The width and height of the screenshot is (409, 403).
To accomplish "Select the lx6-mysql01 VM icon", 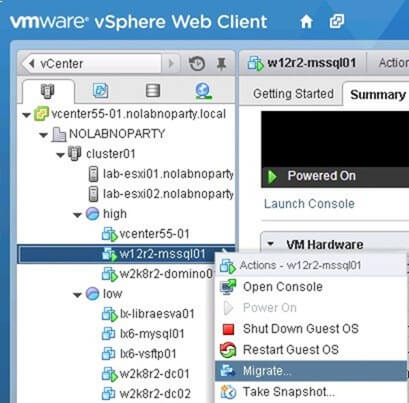I will (x=108, y=334).
